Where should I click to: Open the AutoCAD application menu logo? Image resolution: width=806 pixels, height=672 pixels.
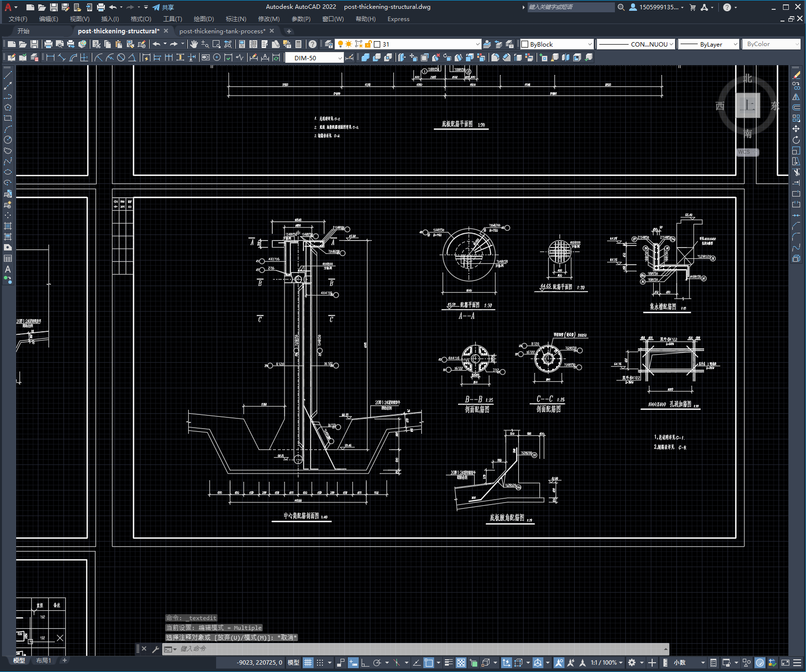(8, 7)
